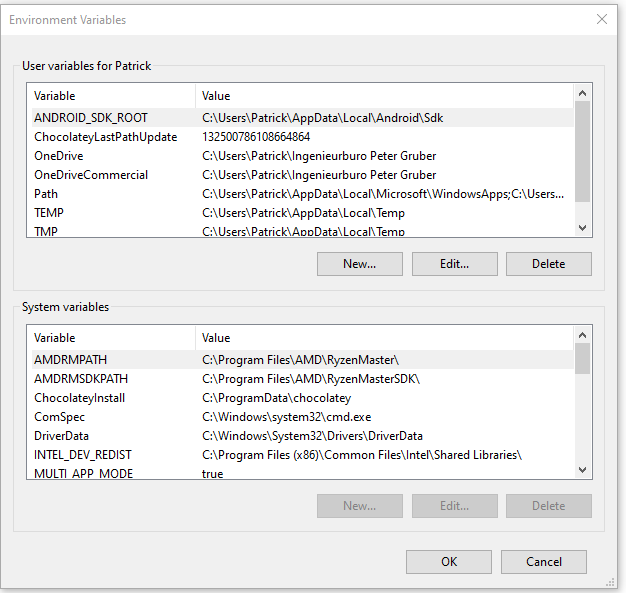The width and height of the screenshot is (626, 593).
Task: Confirm with the OK button
Action: point(449,562)
